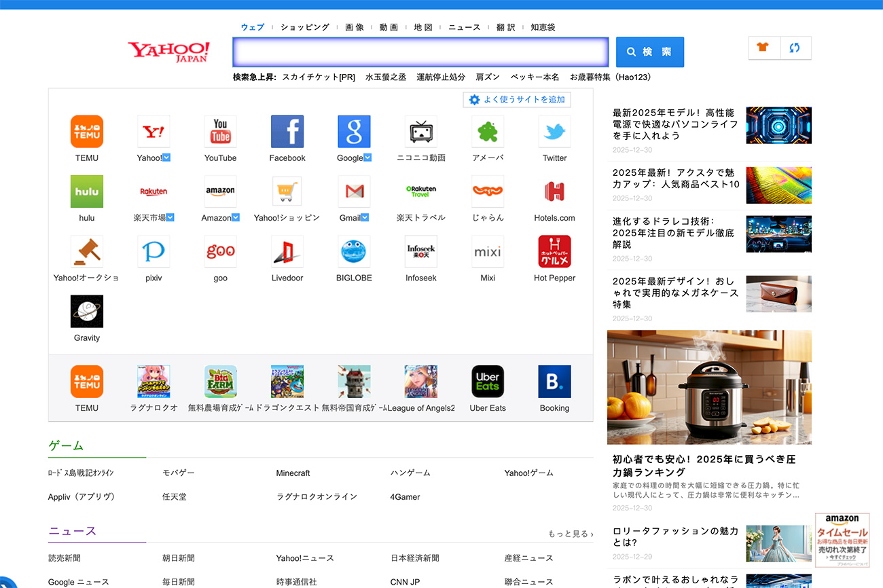Open the pressure cooker article image

click(709, 387)
